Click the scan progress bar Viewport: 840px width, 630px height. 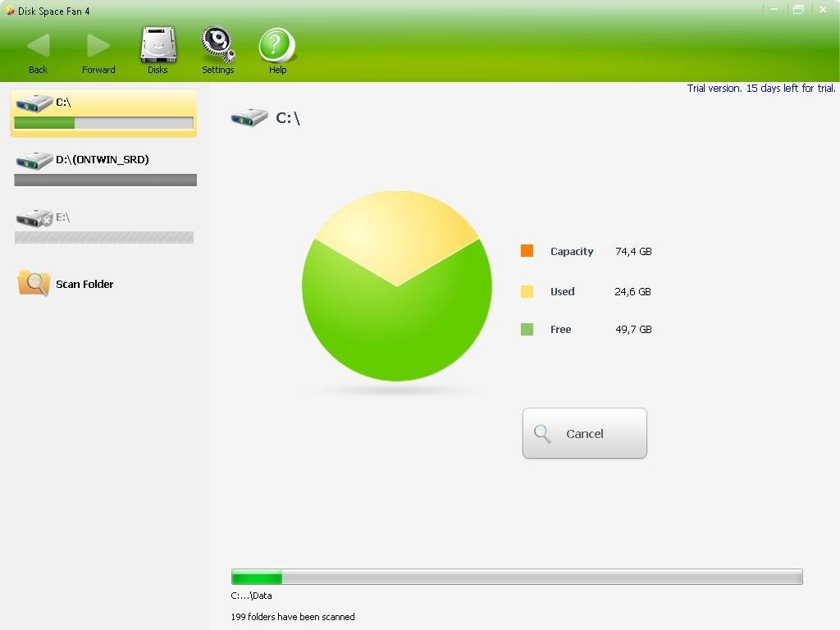tap(517, 577)
